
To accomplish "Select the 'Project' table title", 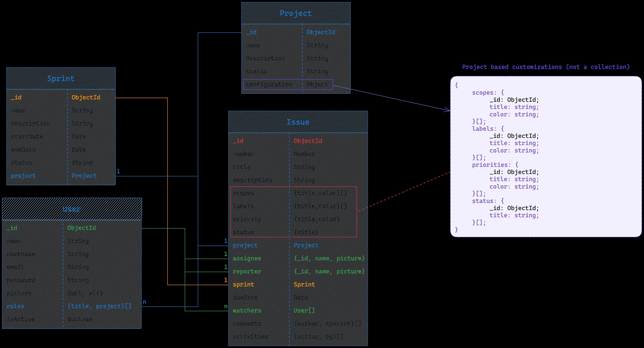I will click(x=296, y=13).
